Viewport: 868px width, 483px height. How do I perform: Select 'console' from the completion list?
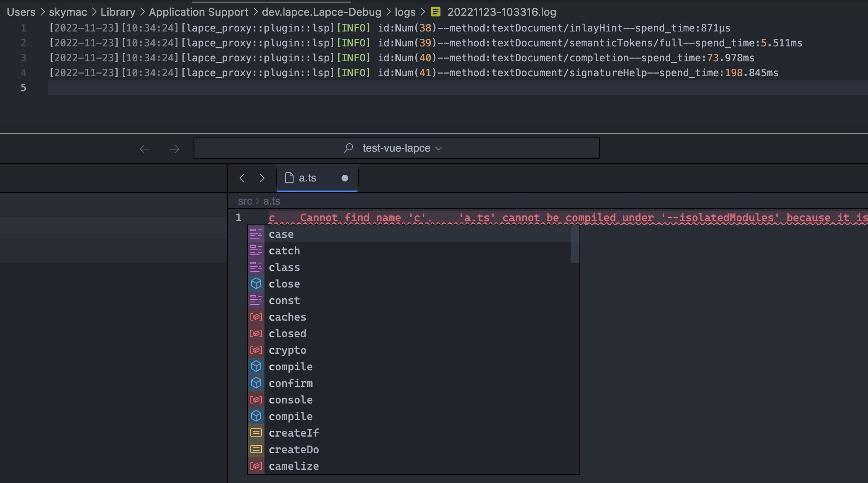[x=291, y=399]
